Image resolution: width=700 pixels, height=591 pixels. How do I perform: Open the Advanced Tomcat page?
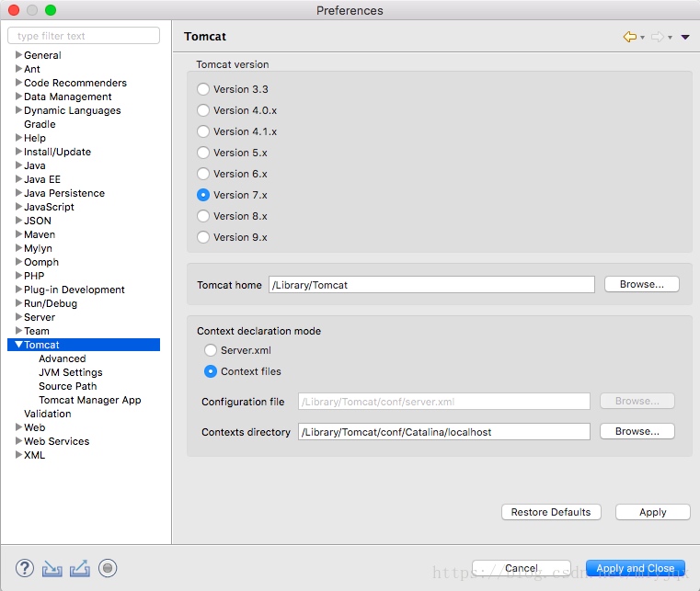tap(62, 358)
